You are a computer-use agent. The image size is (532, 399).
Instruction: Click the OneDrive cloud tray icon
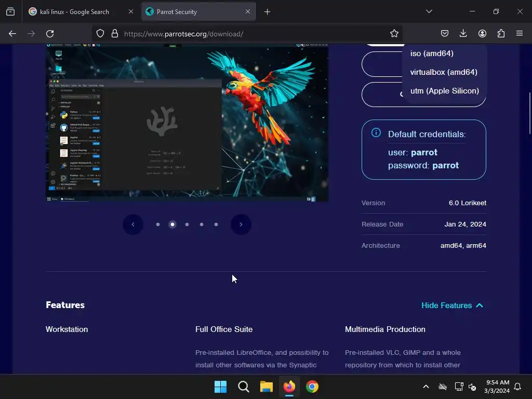coord(443,387)
